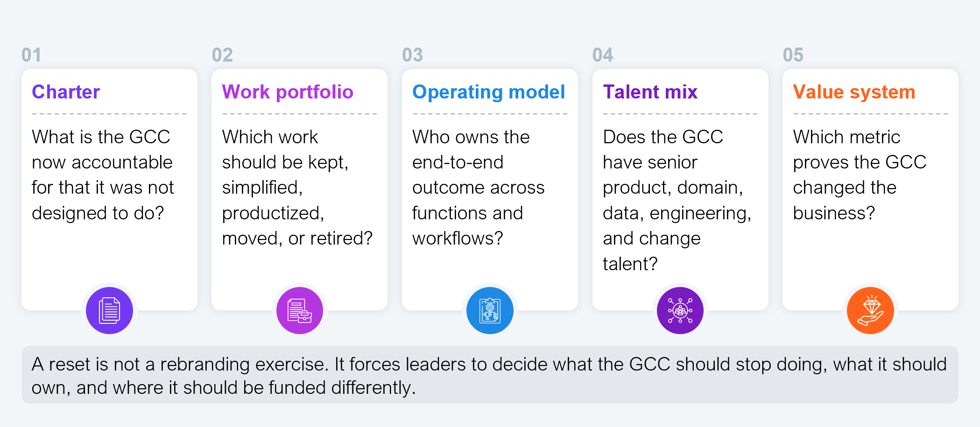Screen dimensions: 980x427
Task: Select the Operating model heading
Action: click(x=489, y=92)
